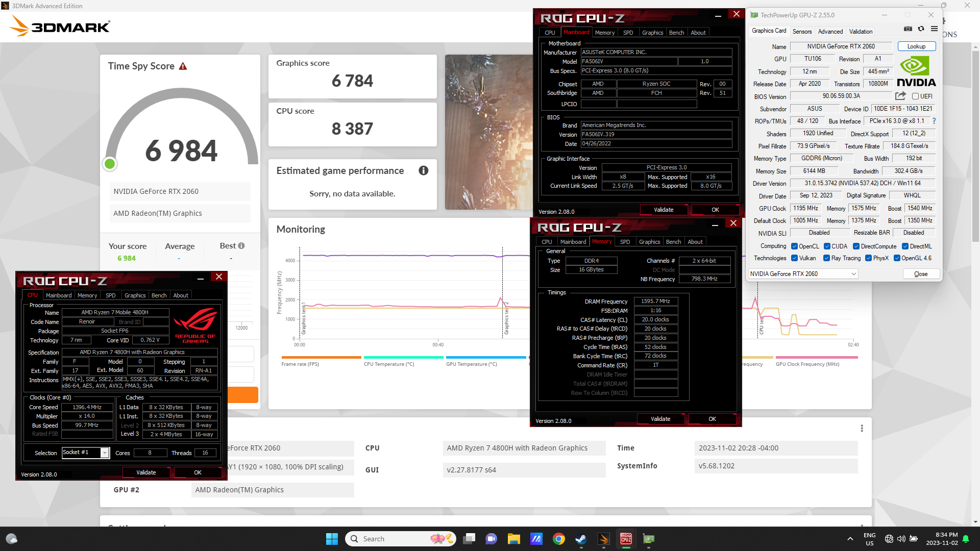The image size is (980, 551).
Task: Open Task View on the taskbar
Action: tap(469, 539)
